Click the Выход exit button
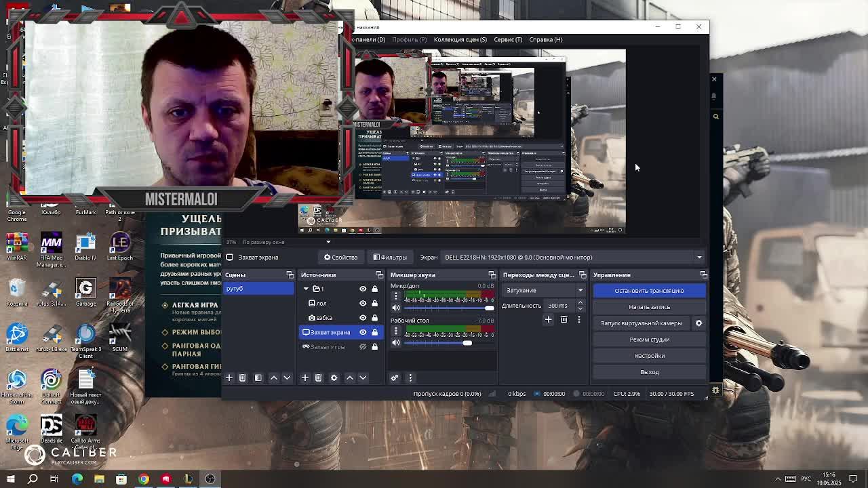868x488 pixels. [649, 372]
